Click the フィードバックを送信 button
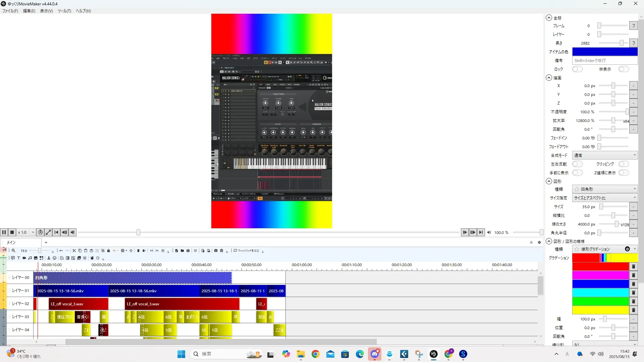The image size is (644, 362). pyautogui.click(x=246, y=251)
